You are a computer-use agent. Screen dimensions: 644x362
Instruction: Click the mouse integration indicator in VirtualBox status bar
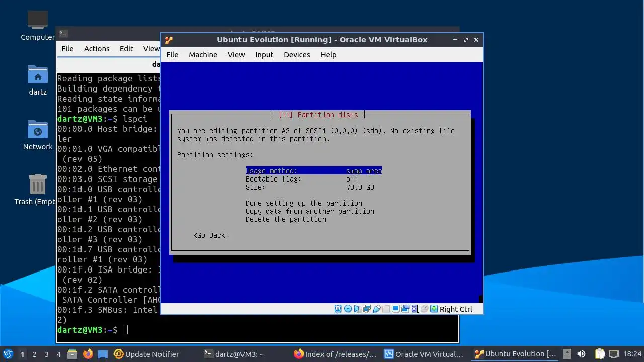point(424,309)
